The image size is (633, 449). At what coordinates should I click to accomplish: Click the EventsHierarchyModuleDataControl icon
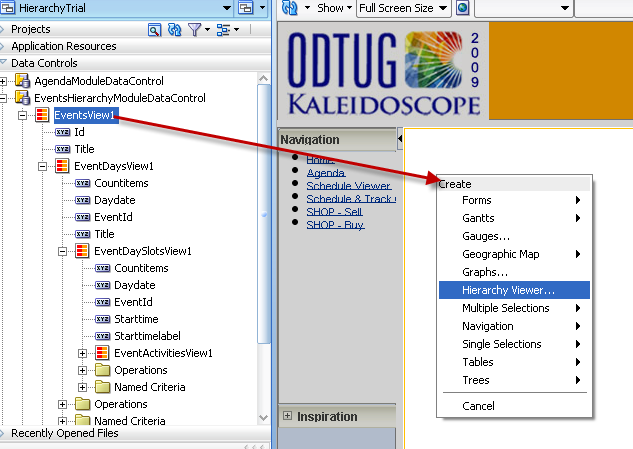(x=22, y=98)
